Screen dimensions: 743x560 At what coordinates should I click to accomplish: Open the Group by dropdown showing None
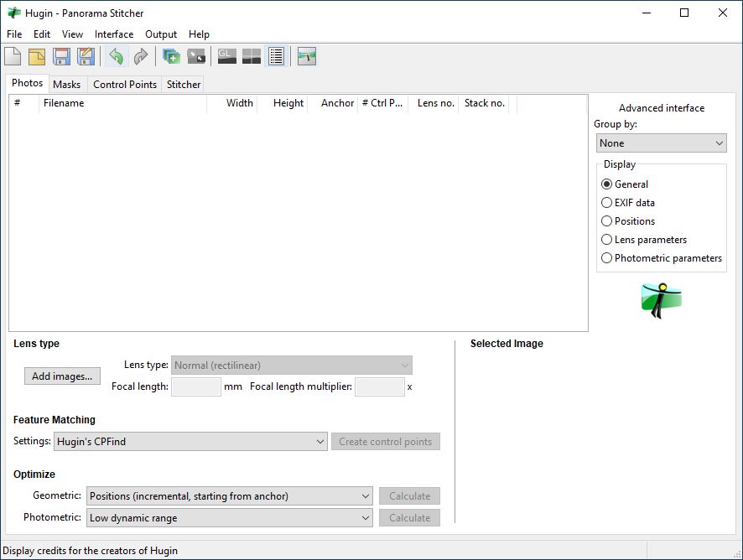pyautogui.click(x=662, y=143)
